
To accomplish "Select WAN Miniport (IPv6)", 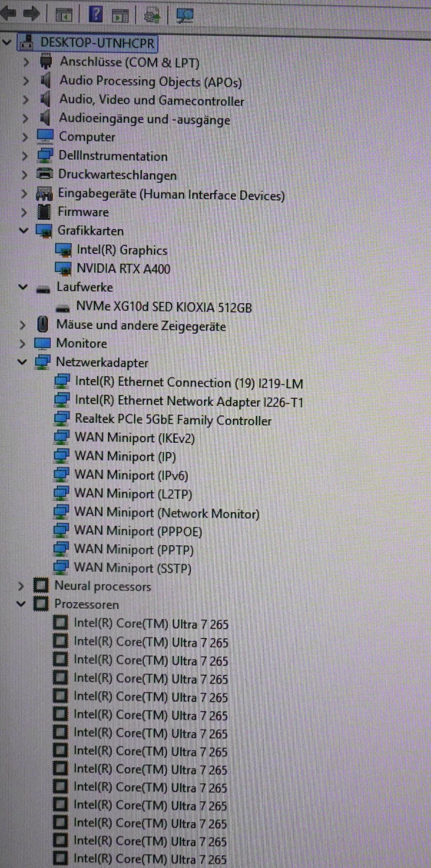I will point(131,475).
